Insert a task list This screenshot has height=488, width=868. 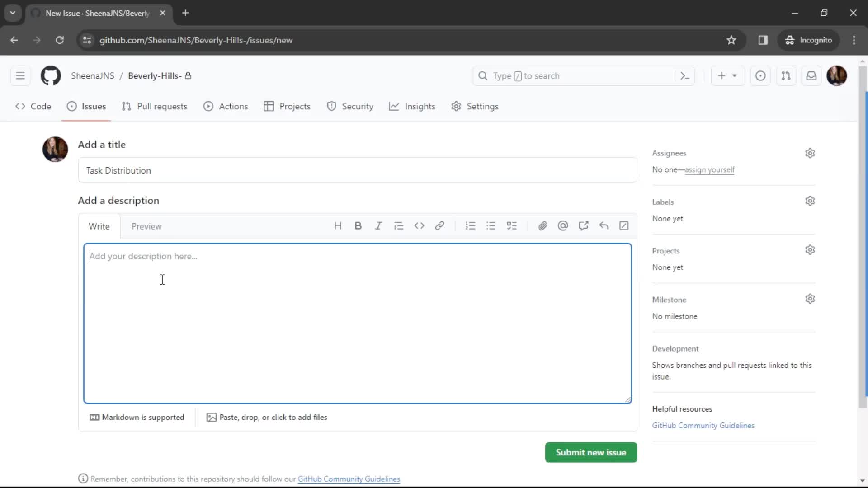tap(512, 226)
